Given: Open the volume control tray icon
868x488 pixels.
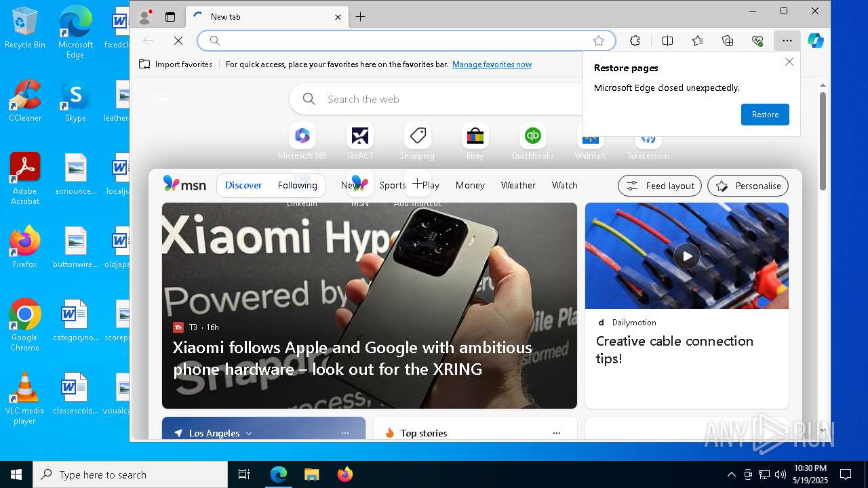Looking at the screenshot, I should (781, 474).
